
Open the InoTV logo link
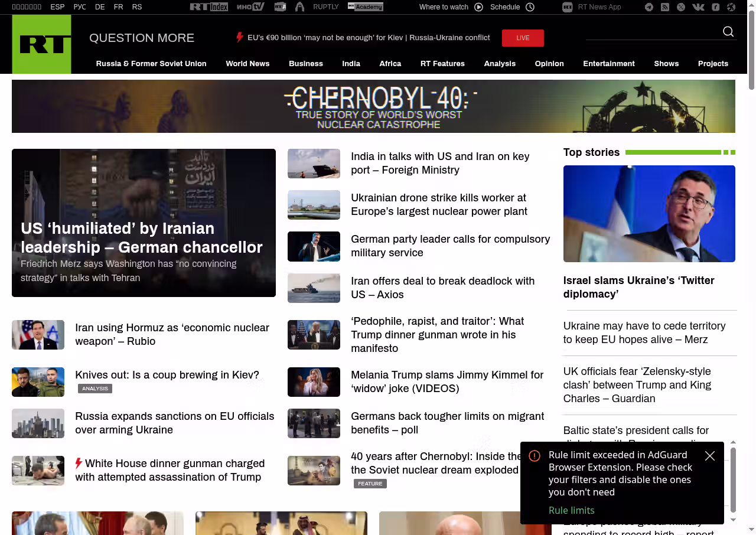pyautogui.click(x=250, y=7)
